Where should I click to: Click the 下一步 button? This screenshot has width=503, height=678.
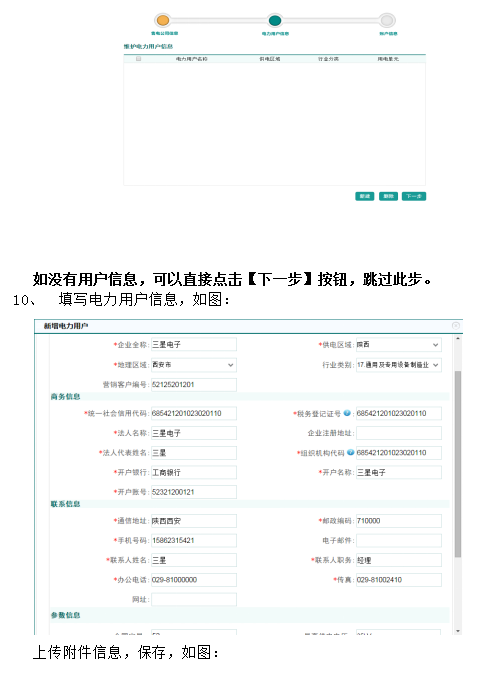(414, 196)
